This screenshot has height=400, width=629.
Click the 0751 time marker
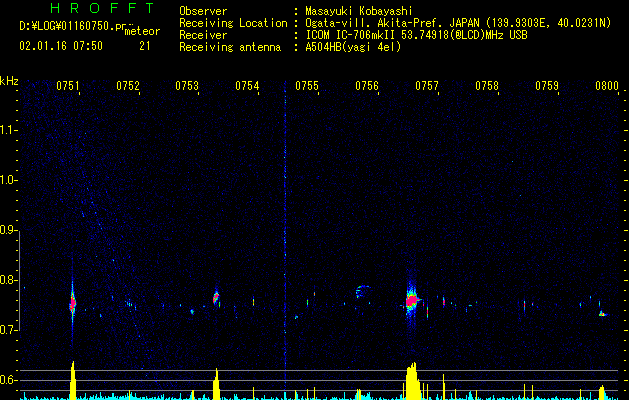68,86
